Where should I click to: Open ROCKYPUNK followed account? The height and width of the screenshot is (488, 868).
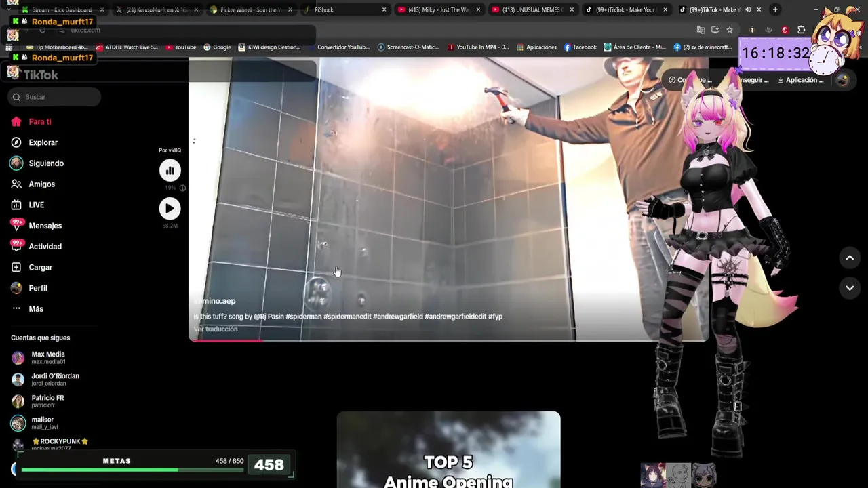[x=60, y=444]
